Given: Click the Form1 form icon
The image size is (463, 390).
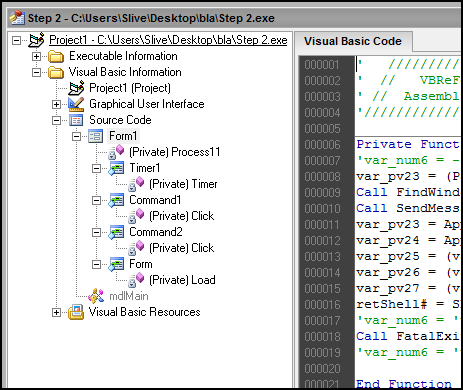Looking at the screenshot, I should tap(96, 136).
